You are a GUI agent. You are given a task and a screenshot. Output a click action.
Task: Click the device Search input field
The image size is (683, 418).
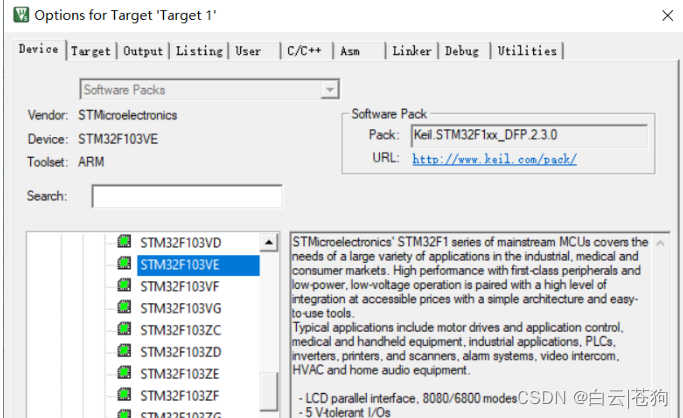187,196
